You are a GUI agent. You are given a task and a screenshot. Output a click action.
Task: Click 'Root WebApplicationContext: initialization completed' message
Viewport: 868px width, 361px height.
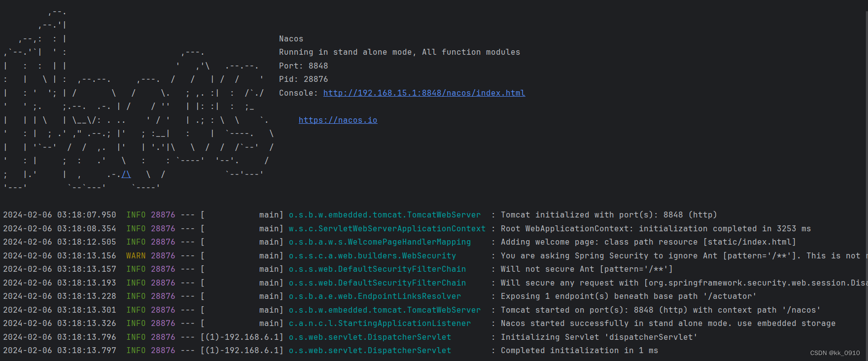coord(656,229)
